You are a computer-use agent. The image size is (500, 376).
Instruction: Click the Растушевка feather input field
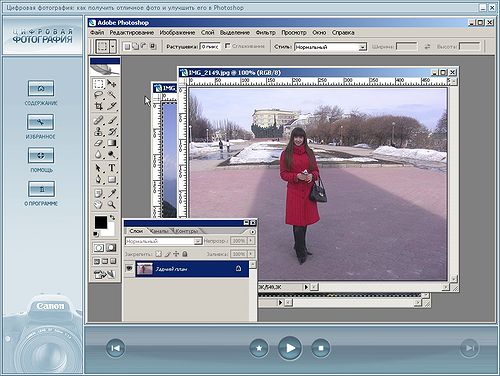coord(210,47)
